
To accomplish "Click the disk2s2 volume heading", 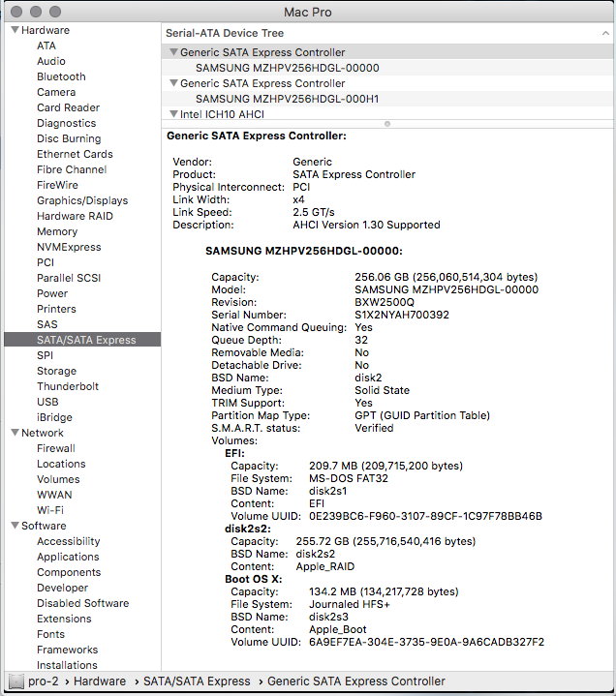I will (x=247, y=529).
